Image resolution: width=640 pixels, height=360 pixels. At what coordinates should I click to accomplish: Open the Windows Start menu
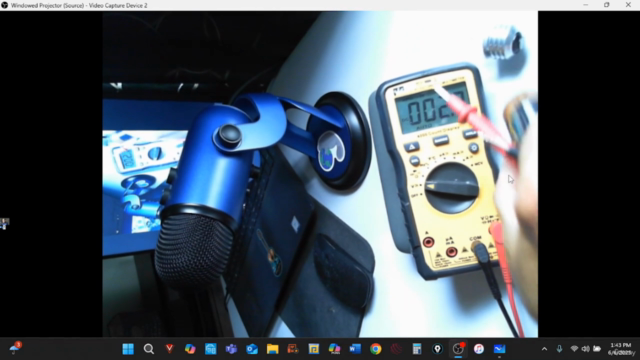(x=128, y=349)
